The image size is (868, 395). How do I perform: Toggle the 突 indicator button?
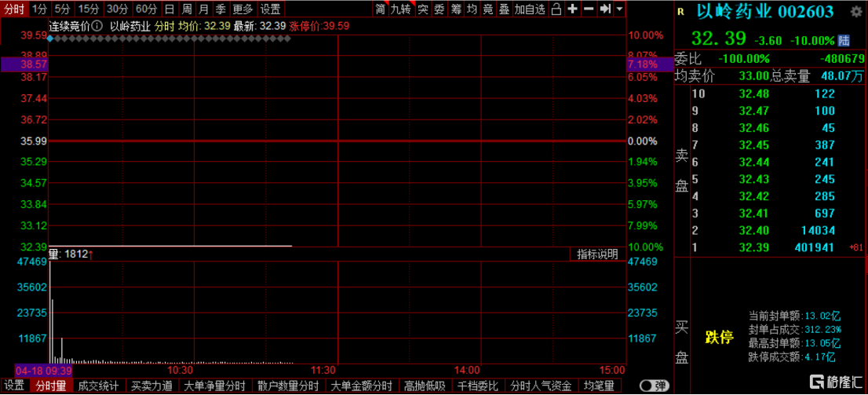pyautogui.click(x=423, y=9)
